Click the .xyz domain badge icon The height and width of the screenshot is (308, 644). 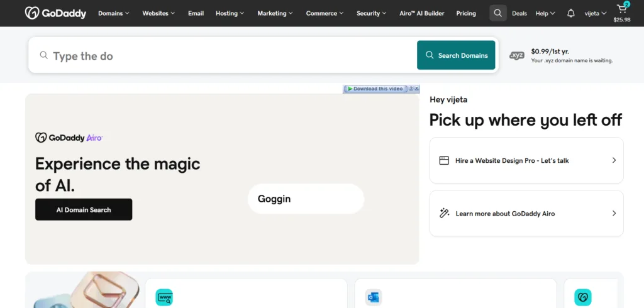(x=517, y=55)
